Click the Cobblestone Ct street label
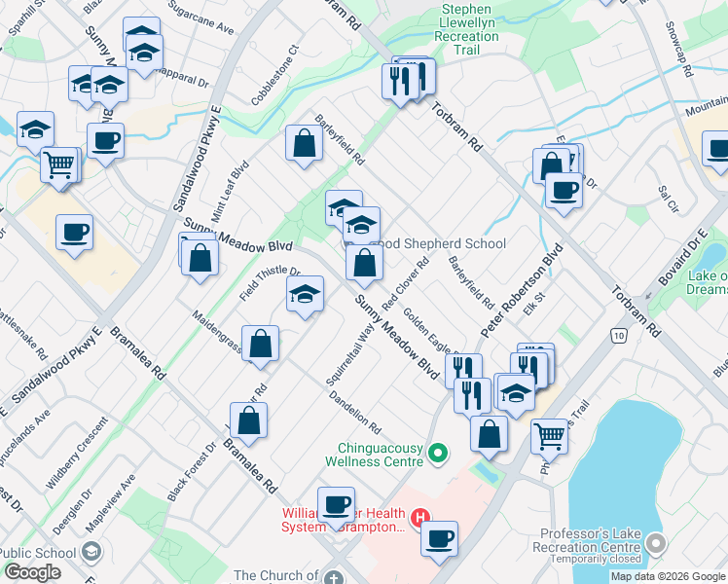This screenshot has height=584, width=728. point(275,74)
